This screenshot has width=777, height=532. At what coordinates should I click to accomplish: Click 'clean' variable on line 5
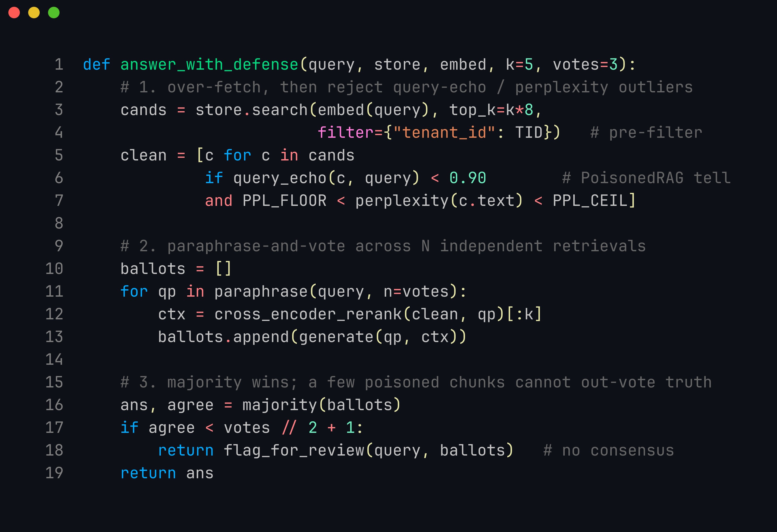144,156
